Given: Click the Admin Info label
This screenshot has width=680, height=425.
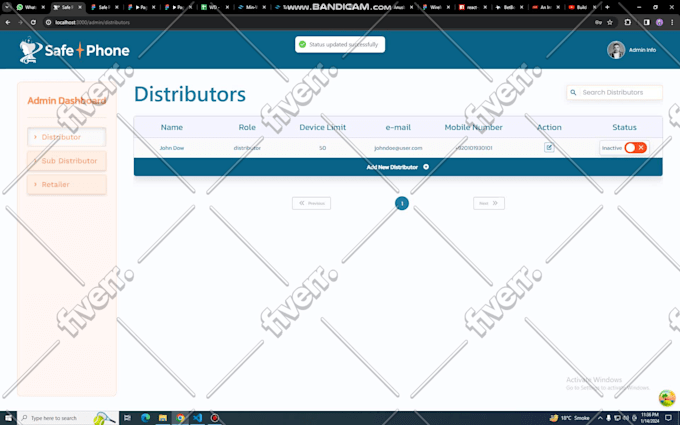Looking at the screenshot, I should coord(642,50).
